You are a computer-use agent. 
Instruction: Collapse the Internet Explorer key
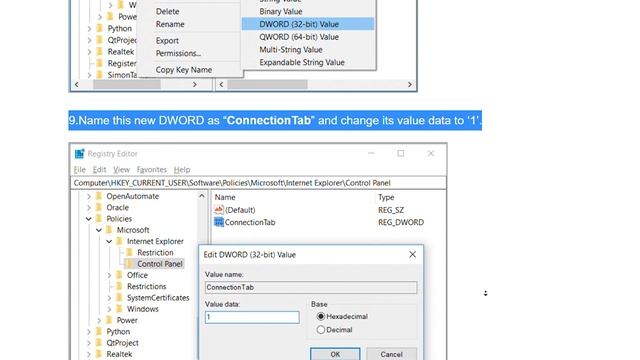click(109, 242)
